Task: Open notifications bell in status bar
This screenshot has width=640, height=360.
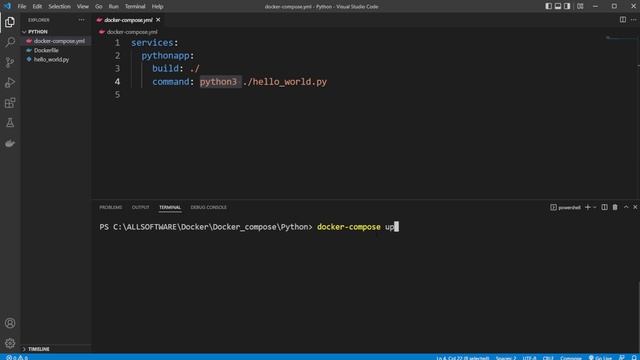Action: coord(634,357)
